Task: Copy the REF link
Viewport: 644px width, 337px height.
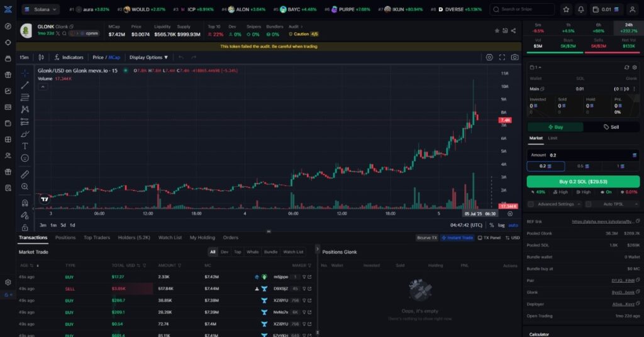Action: pyautogui.click(x=638, y=221)
